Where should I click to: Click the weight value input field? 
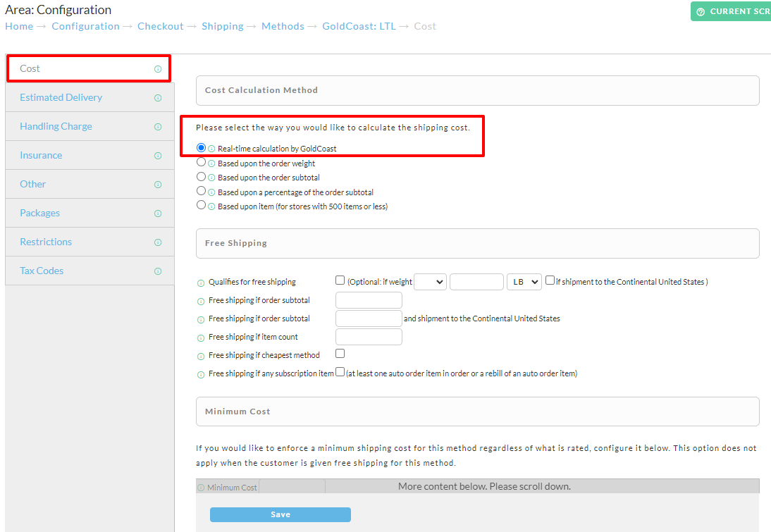coord(476,282)
